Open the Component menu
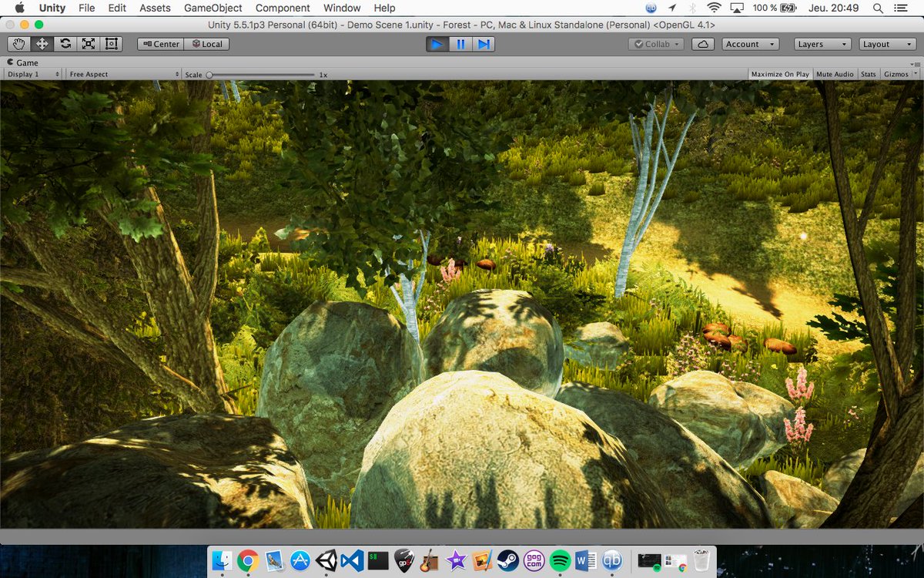Viewport: 924px width, 578px height. (283, 8)
